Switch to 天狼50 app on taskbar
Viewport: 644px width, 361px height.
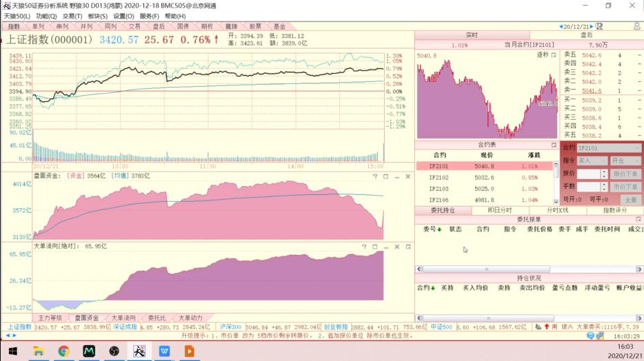pyautogui.click(x=139, y=351)
